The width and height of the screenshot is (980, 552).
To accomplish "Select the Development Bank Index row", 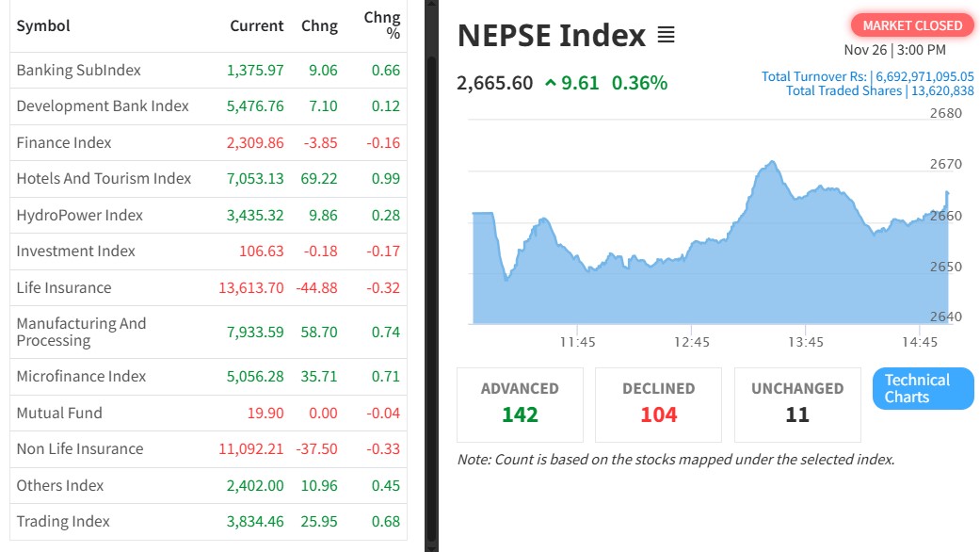I will [x=103, y=106].
